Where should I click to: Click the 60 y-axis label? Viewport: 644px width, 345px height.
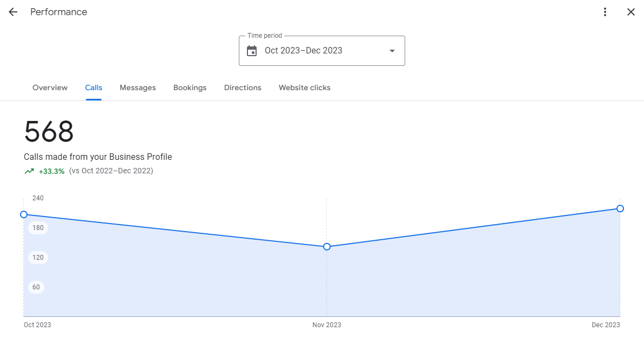(x=36, y=287)
